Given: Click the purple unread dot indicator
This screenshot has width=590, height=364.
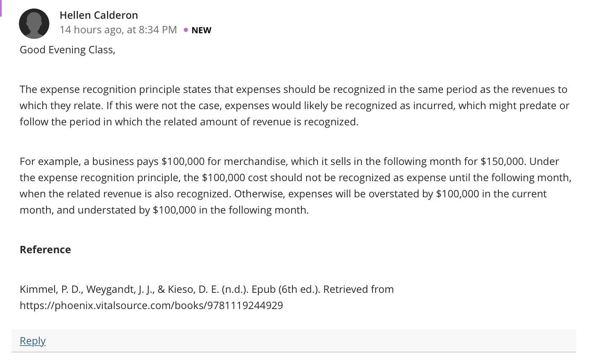Looking at the screenshot, I should [x=185, y=30].
